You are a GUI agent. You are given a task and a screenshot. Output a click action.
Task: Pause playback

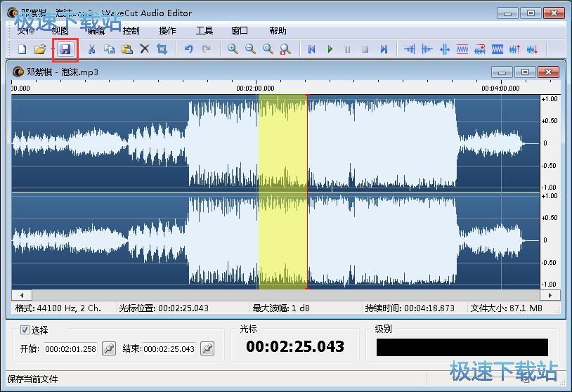pyautogui.click(x=348, y=49)
